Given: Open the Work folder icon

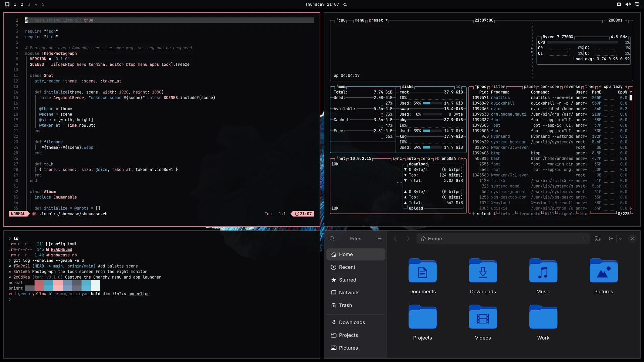Looking at the screenshot, I should [x=543, y=317].
